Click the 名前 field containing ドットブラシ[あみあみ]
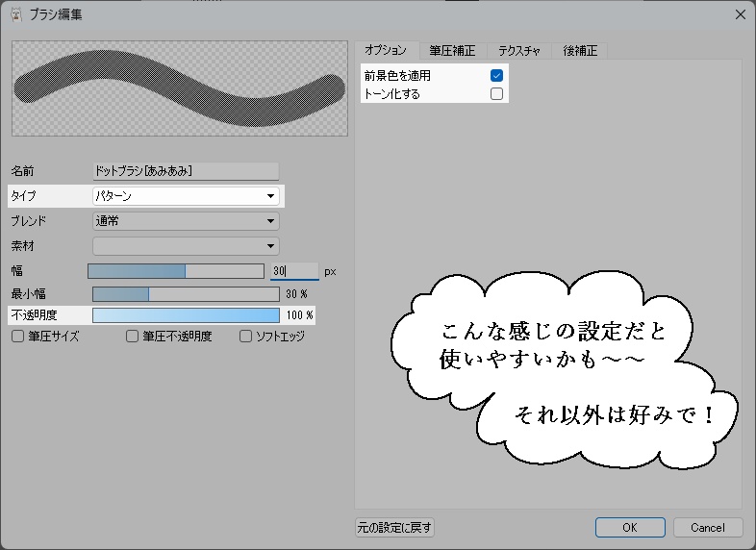Image resolution: width=756 pixels, height=550 pixels. click(x=186, y=171)
